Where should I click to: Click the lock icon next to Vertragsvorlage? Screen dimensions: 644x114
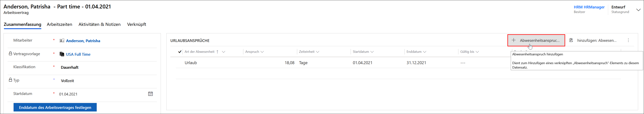click(x=10, y=53)
